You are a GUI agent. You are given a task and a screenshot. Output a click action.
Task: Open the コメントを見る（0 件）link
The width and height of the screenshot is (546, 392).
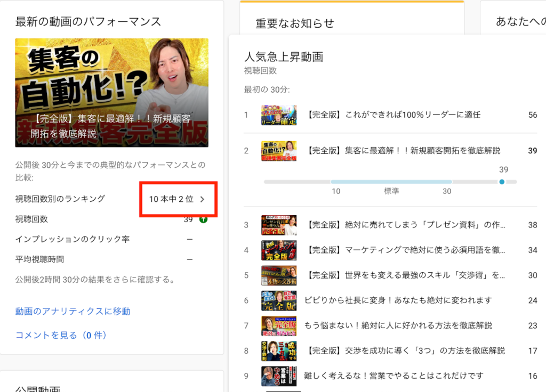point(61,335)
